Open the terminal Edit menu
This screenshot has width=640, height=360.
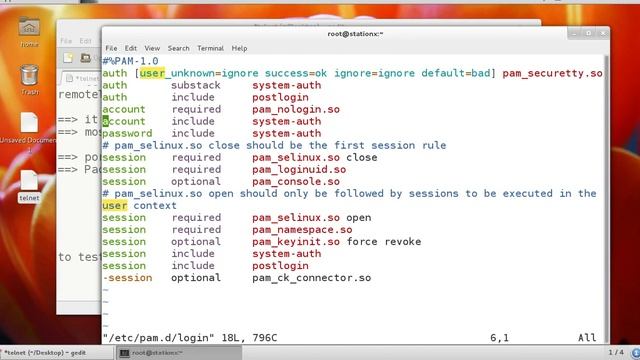[131, 48]
